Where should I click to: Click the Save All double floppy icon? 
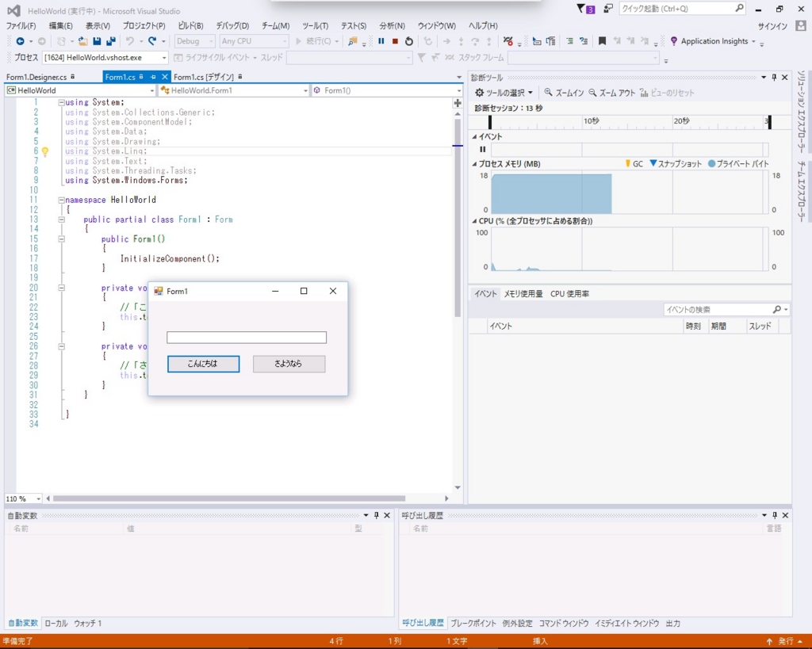[111, 41]
